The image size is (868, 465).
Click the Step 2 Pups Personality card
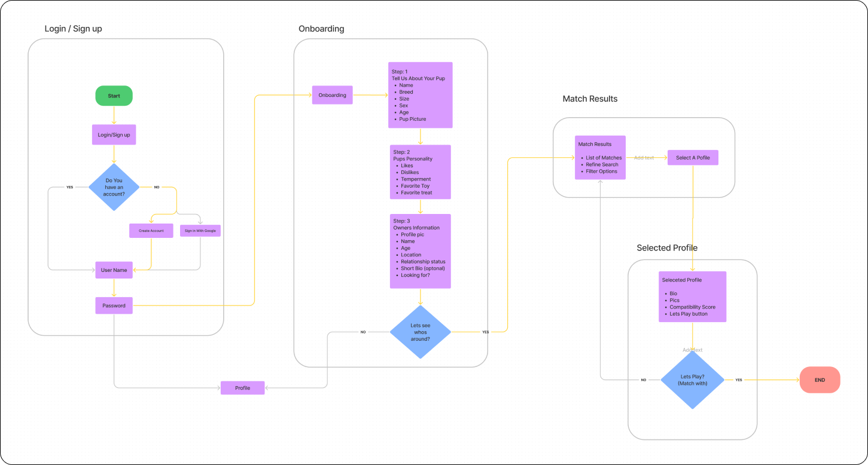(420, 172)
